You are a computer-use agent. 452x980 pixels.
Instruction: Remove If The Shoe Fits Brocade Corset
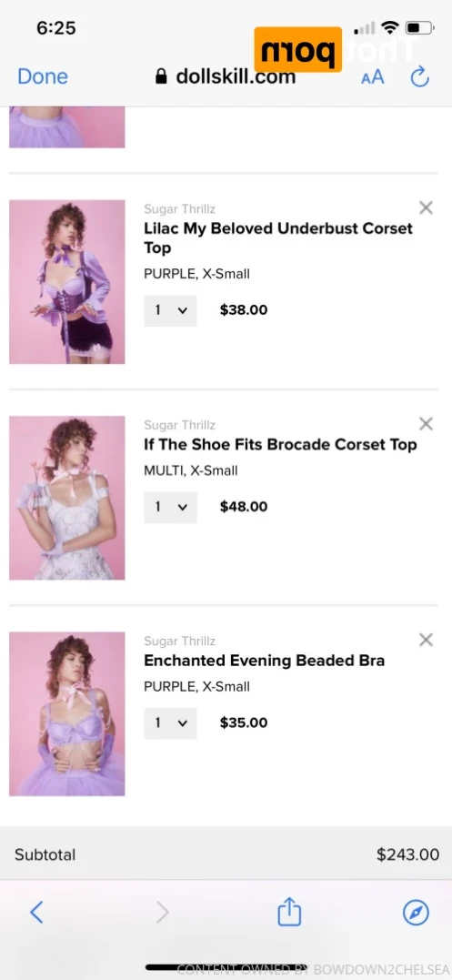pos(426,424)
